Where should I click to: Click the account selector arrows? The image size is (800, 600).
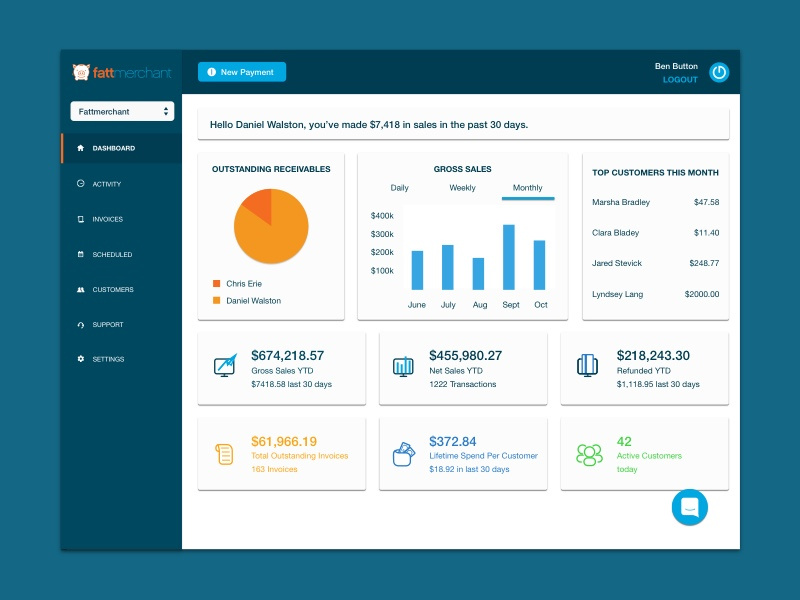[166, 111]
